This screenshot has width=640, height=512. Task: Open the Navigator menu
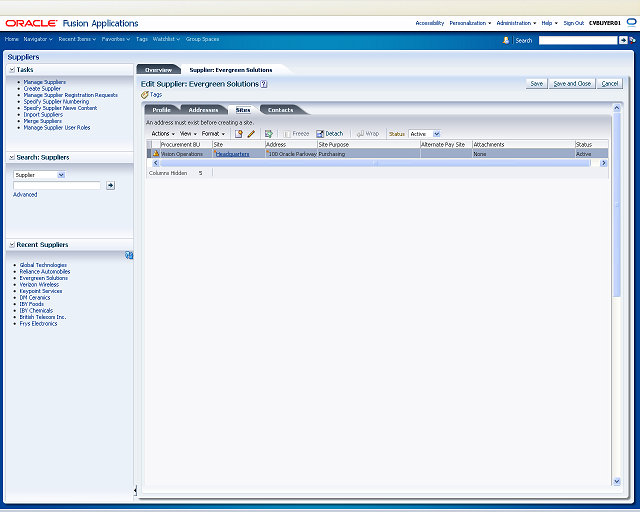38,39
